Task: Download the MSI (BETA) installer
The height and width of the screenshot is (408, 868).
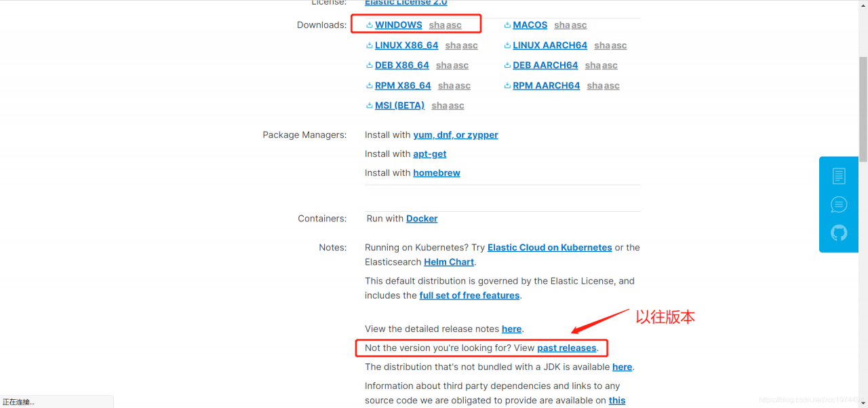Action: click(x=399, y=105)
